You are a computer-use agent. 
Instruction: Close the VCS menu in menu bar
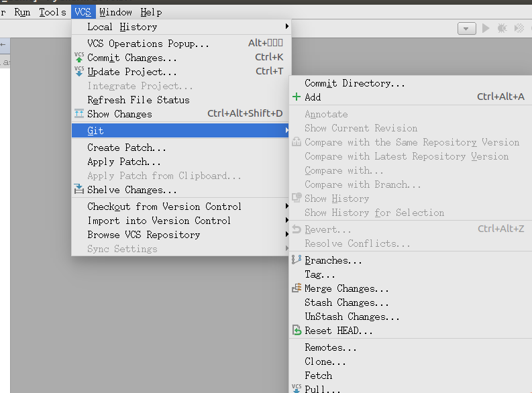click(x=83, y=12)
